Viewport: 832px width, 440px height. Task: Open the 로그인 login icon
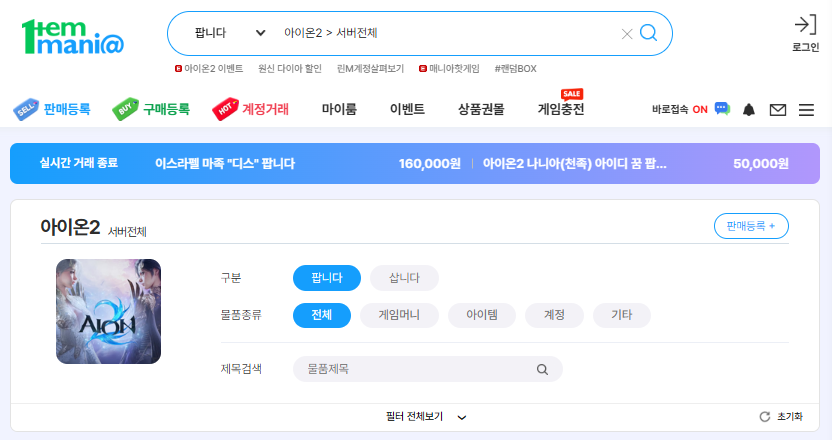(x=805, y=33)
